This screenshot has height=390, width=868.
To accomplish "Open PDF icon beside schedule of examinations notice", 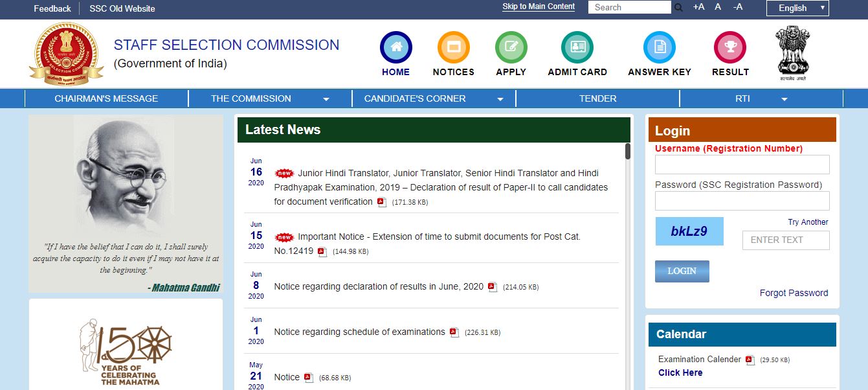I will click(454, 332).
